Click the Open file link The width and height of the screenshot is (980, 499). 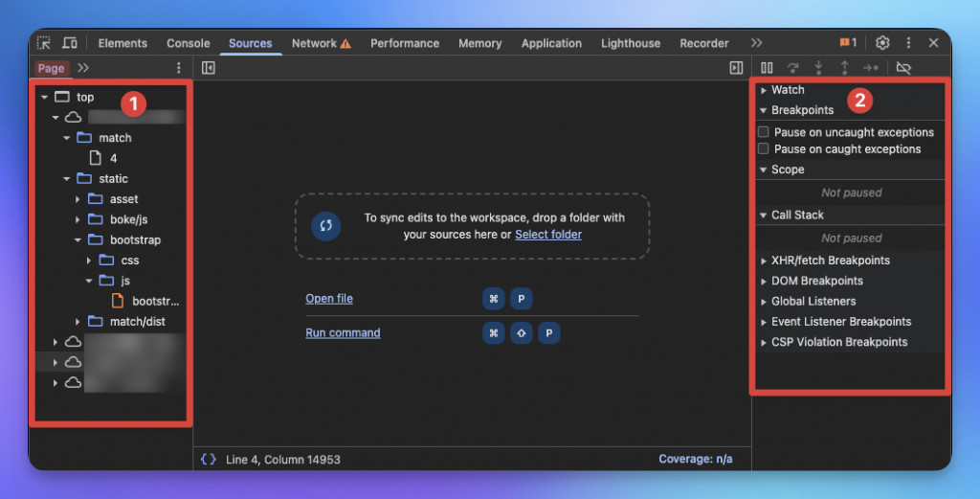pos(329,298)
